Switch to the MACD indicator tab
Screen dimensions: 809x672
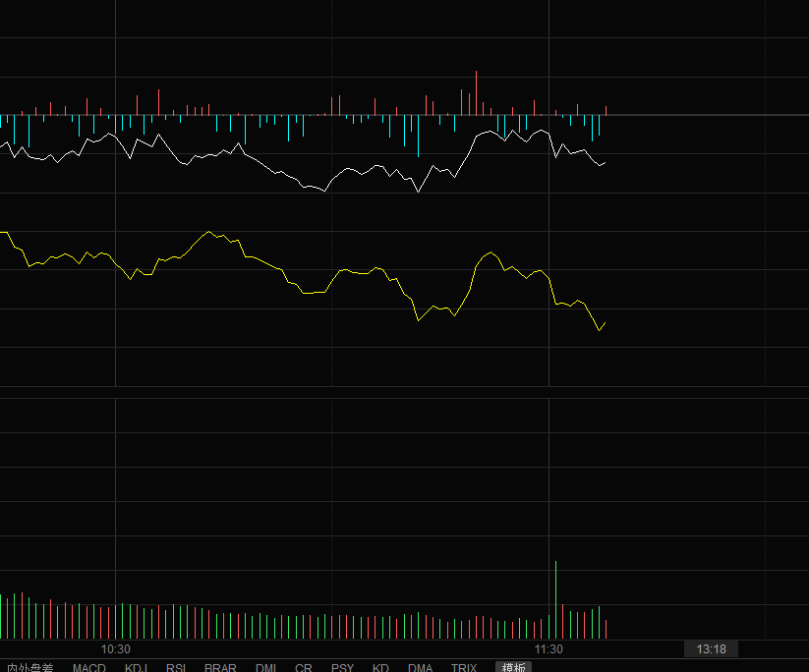point(89,667)
